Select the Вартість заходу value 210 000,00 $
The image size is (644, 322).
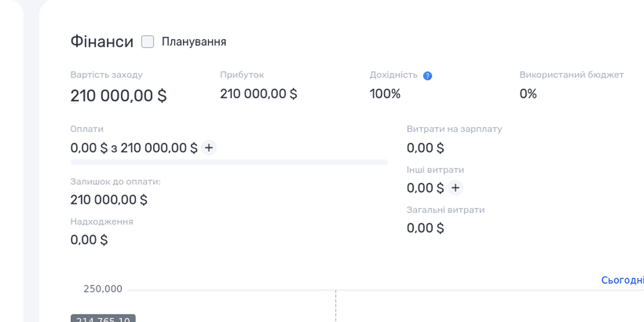pyautogui.click(x=118, y=96)
